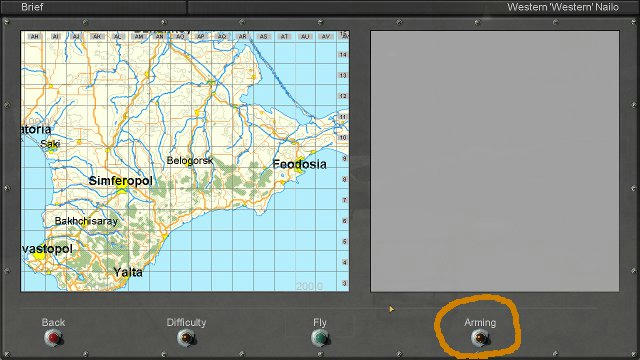
Task: Open the Arming screen button
Action: click(480, 338)
